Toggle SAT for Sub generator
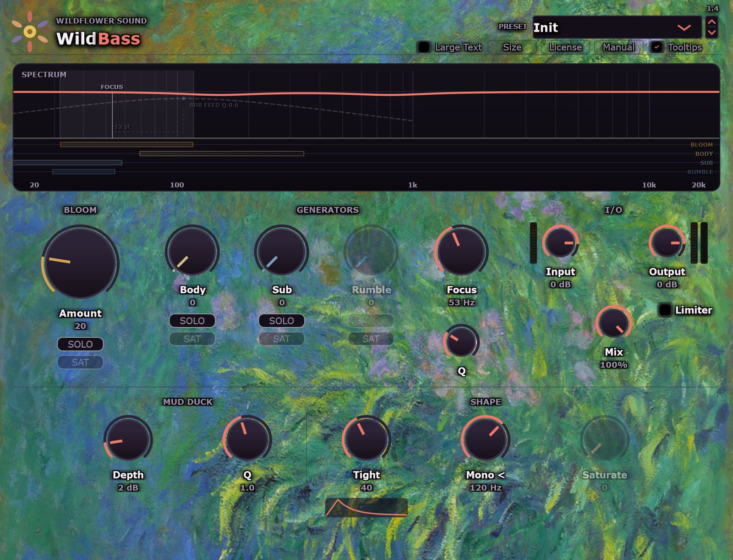This screenshot has height=560, width=733. click(x=282, y=339)
